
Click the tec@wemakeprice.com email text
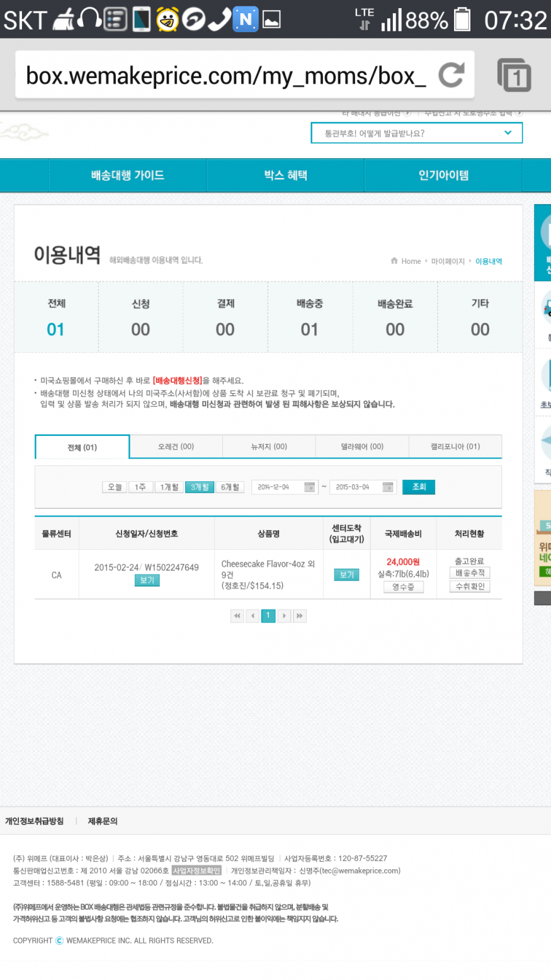[x=359, y=870]
